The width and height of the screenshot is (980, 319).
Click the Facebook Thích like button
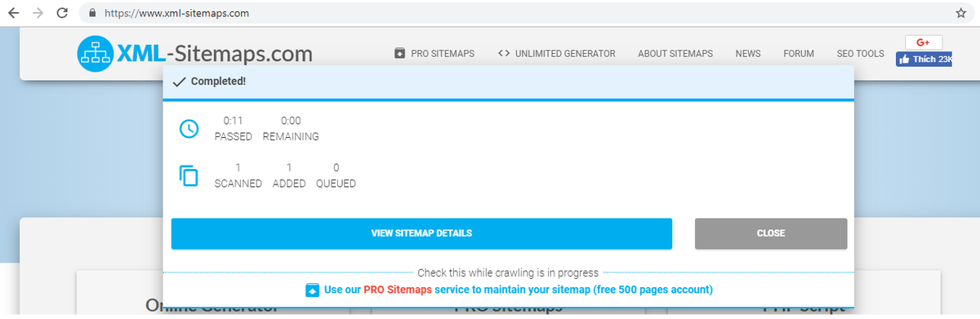point(924,59)
